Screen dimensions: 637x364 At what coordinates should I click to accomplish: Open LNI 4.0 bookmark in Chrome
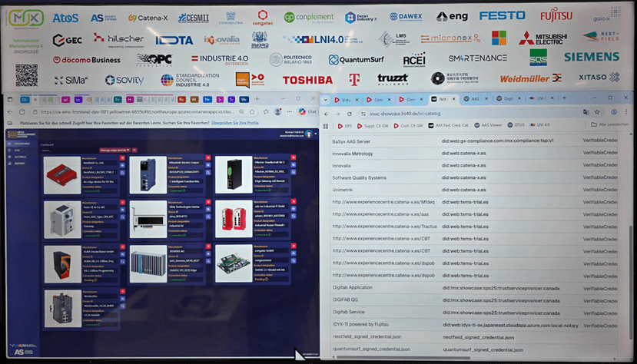coord(540,124)
